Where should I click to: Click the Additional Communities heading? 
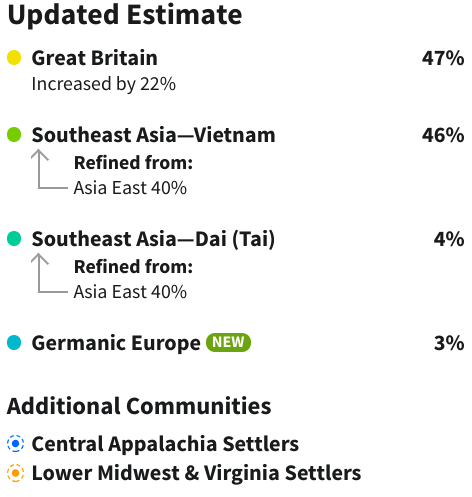point(139,406)
